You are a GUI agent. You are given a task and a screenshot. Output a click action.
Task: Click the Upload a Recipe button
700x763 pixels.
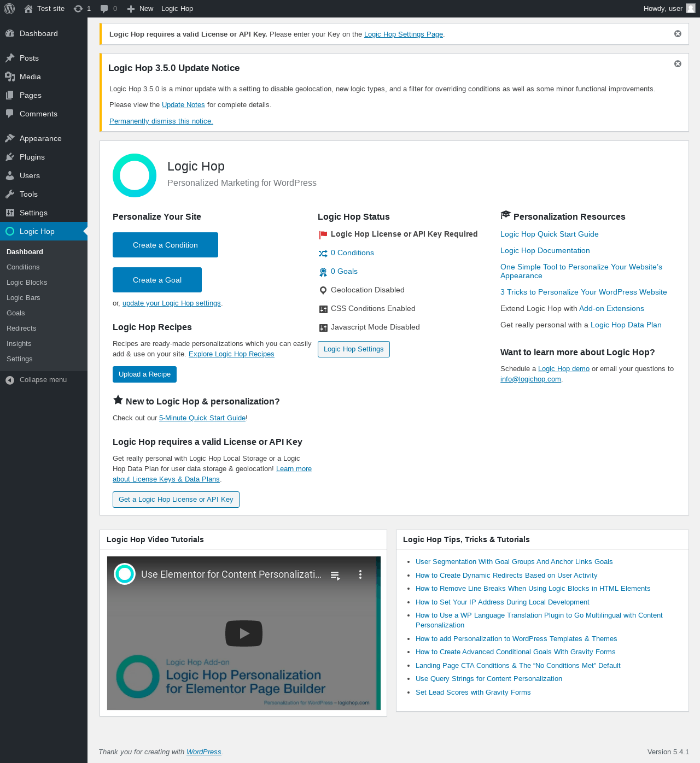coord(144,374)
